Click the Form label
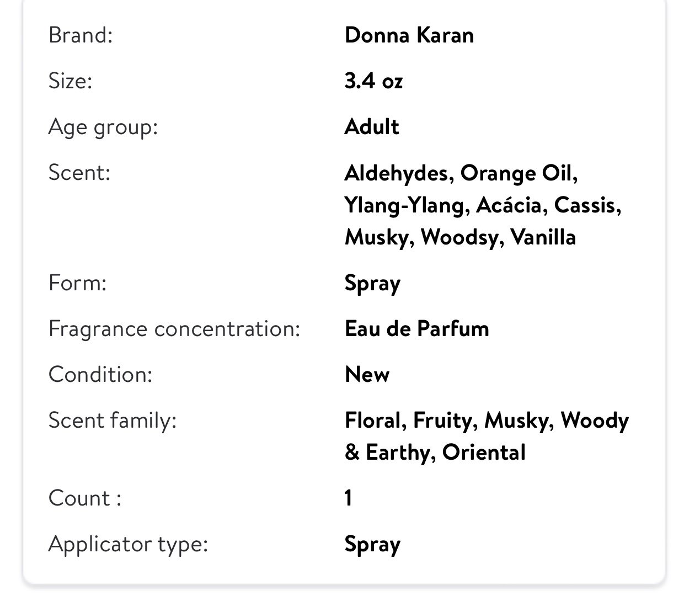The width and height of the screenshot is (700, 601). point(77,283)
